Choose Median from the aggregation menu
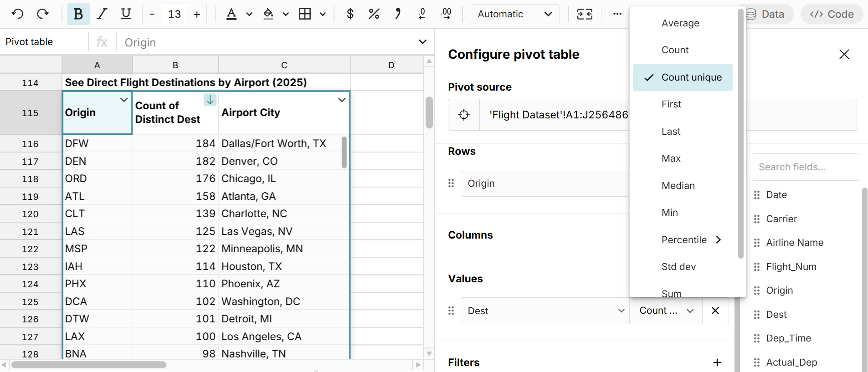The image size is (868, 372). click(678, 186)
